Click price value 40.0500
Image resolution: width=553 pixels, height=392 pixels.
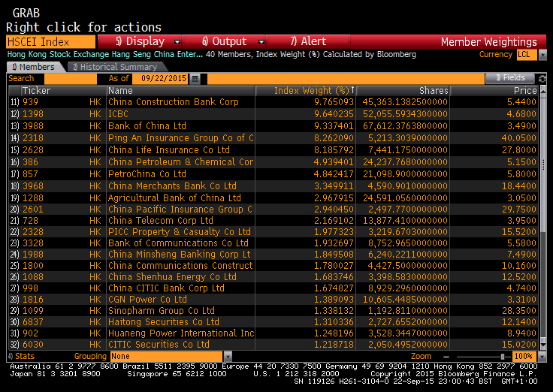[518, 138]
